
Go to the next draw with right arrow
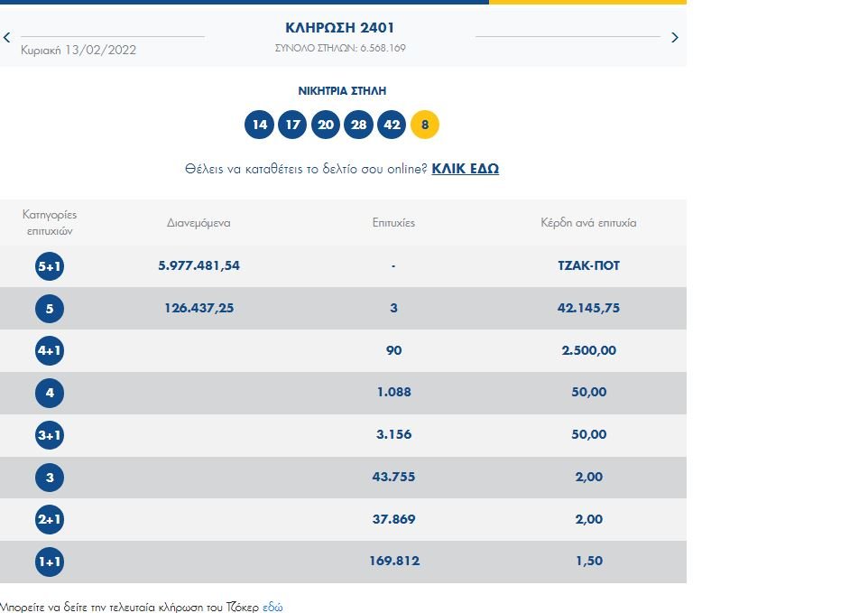tap(674, 38)
